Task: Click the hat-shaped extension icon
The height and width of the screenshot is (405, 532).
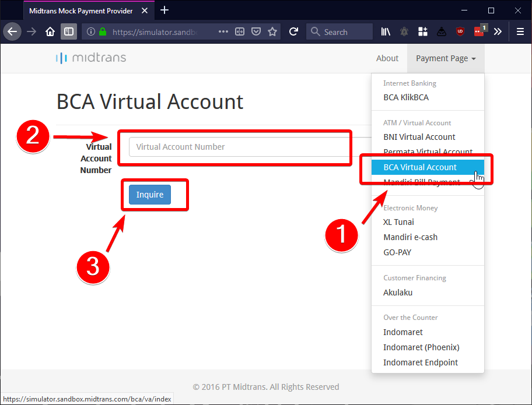Action: point(442,32)
